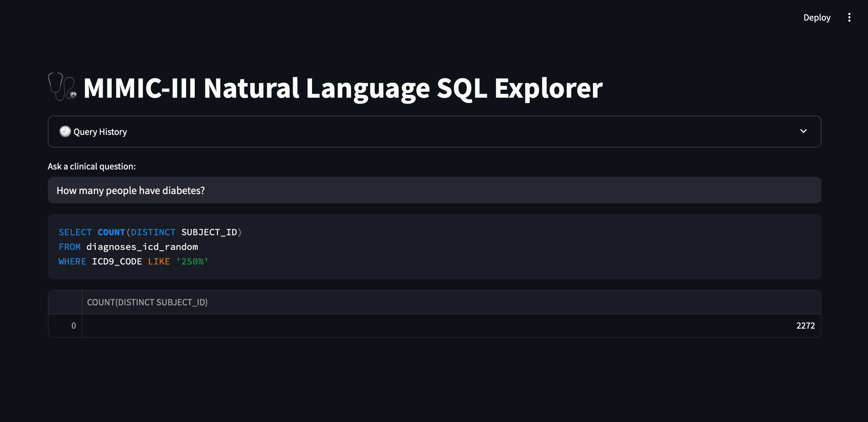Sort by the COUNT(DISTINCT SUBJECT_ID) column header
The image size is (868, 422).
[x=147, y=302]
